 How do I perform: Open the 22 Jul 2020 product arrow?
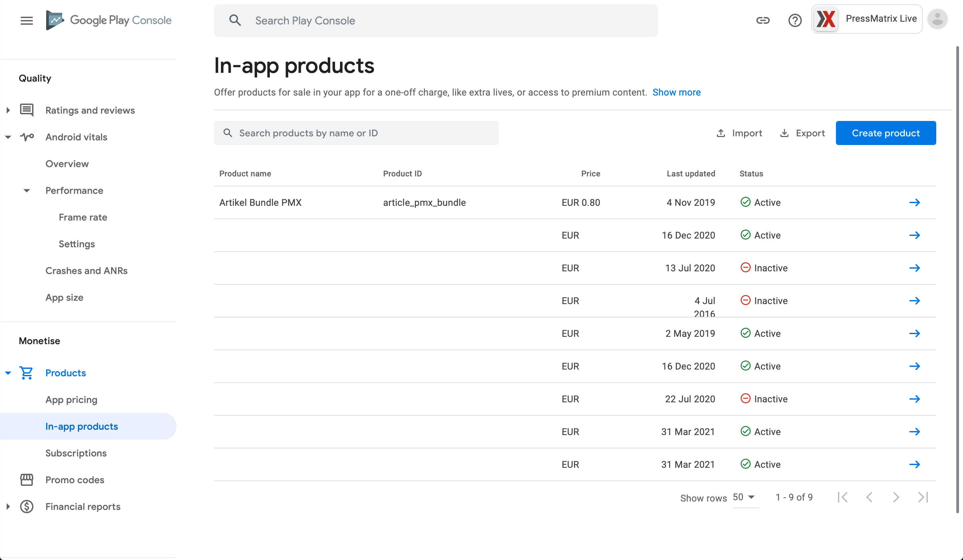pos(915,399)
